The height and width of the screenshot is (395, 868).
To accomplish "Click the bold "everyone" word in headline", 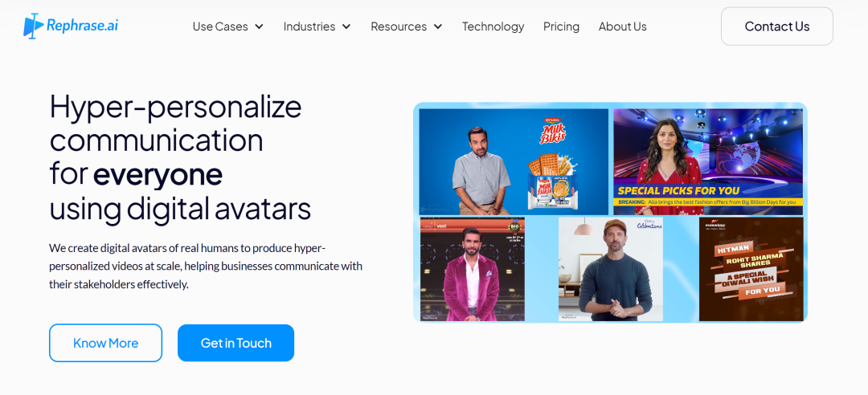I will [x=158, y=174].
